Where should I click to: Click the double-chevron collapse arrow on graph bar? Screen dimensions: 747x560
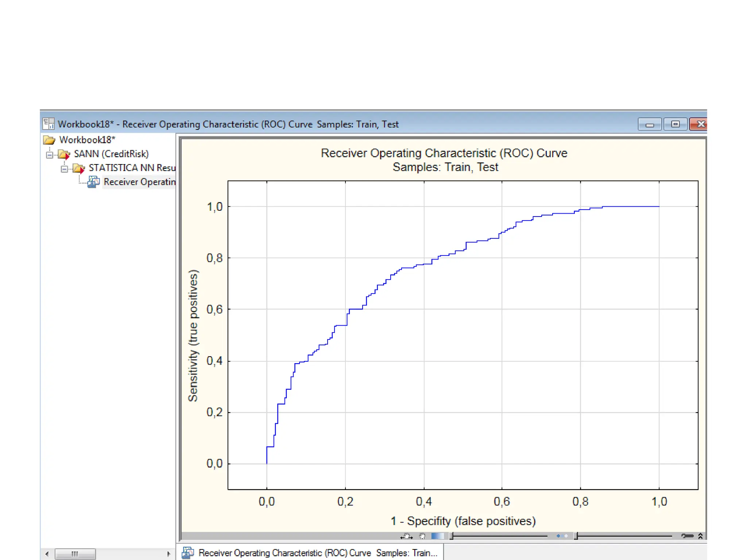coord(700,536)
